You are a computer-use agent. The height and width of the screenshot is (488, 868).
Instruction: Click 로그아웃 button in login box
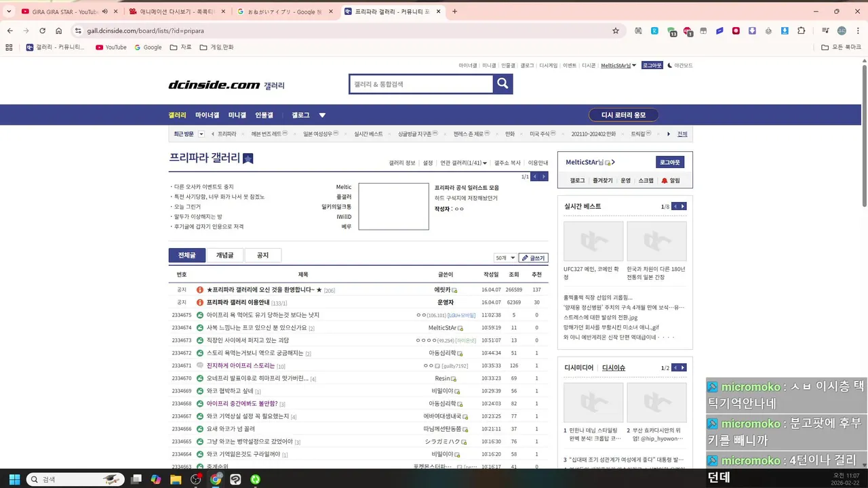pos(670,163)
